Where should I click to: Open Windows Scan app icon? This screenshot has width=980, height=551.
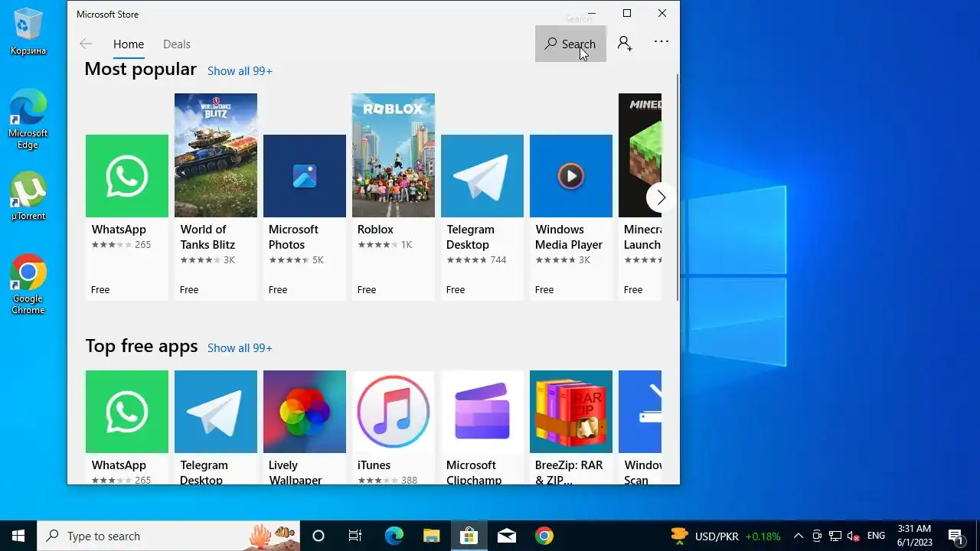640,412
